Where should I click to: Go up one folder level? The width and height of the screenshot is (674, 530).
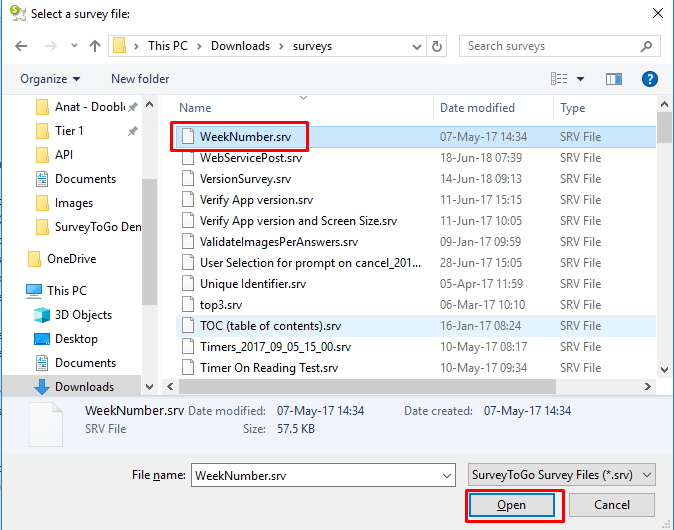tap(95, 46)
